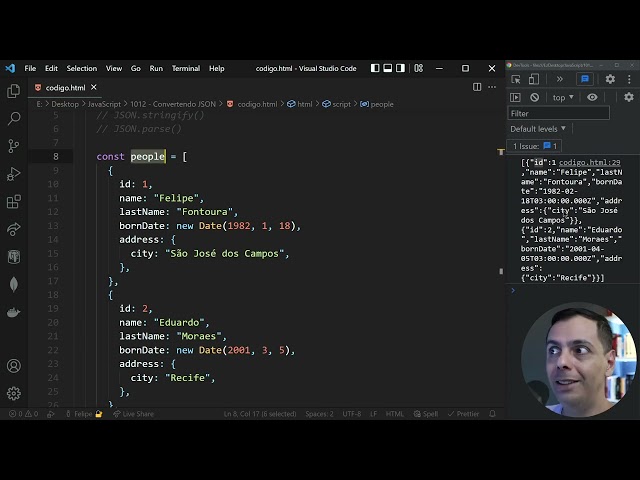Open DevTools settings gear
The height and width of the screenshot is (480, 640).
point(610,79)
